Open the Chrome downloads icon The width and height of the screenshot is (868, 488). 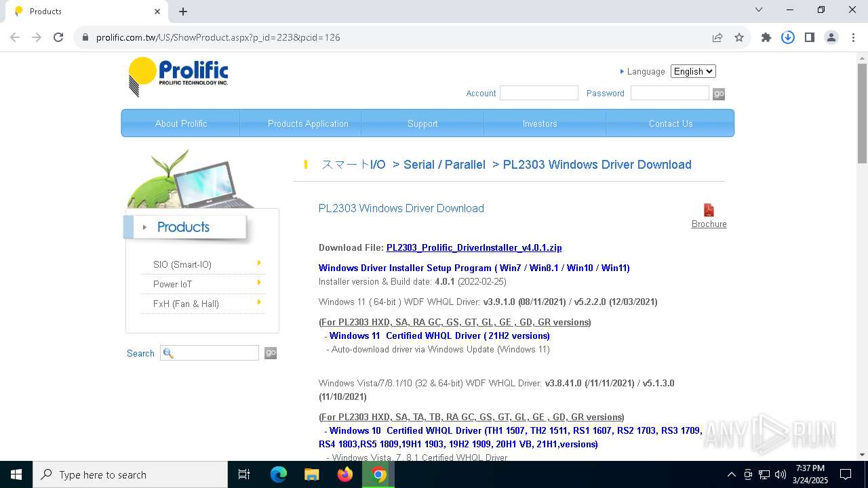pos(788,37)
